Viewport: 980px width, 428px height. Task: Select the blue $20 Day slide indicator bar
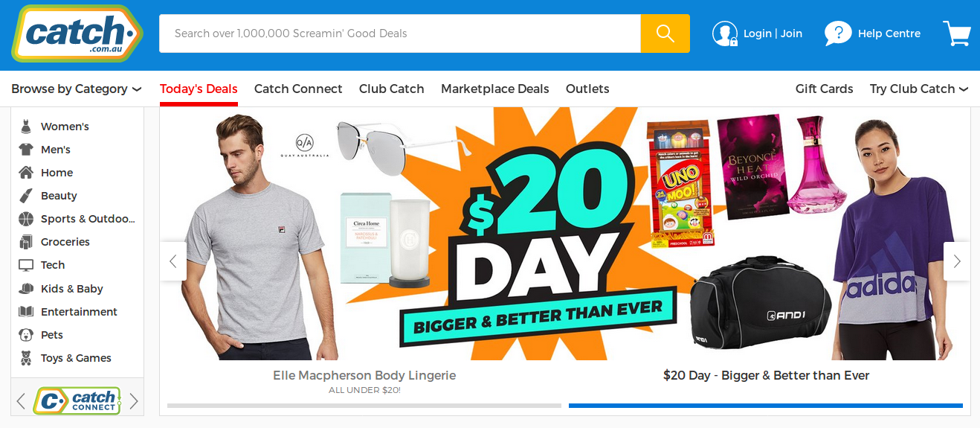[766, 406]
